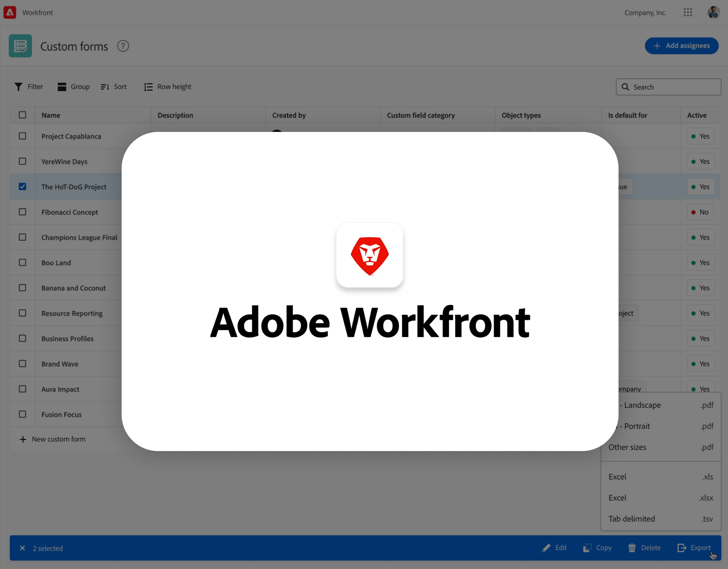Click the Copy action icon
The height and width of the screenshot is (569, 728).
(587, 548)
